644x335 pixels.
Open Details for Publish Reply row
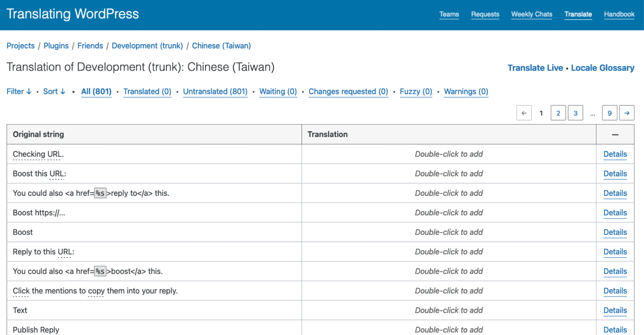click(615, 330)
